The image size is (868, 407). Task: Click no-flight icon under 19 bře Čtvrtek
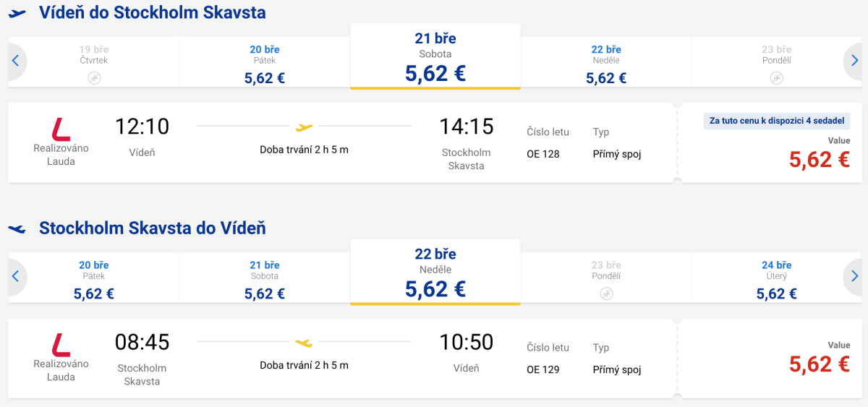(94, 77)
